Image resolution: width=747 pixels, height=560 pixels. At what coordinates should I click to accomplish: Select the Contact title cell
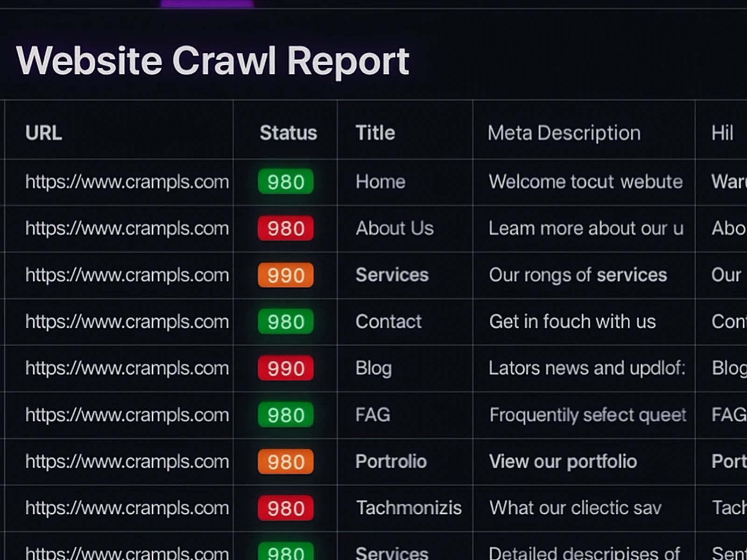[x=388, y=322]
